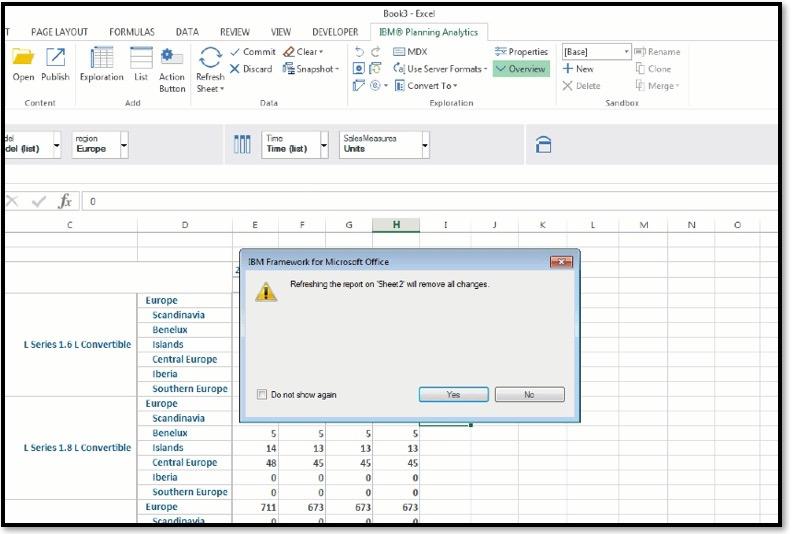Click the Insert Function fx icon
The width and height of the screenshot is (792, 534).
pos(65,202)
